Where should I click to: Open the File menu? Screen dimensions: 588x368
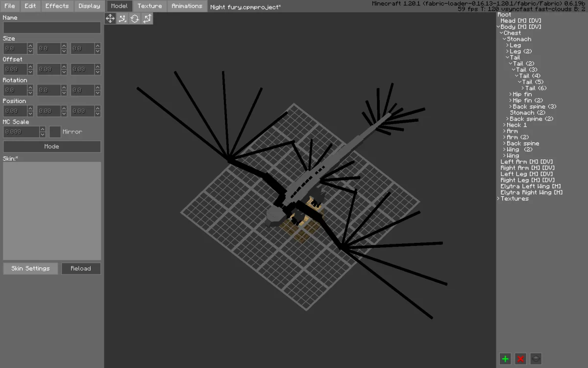click(x=10, y=6)
